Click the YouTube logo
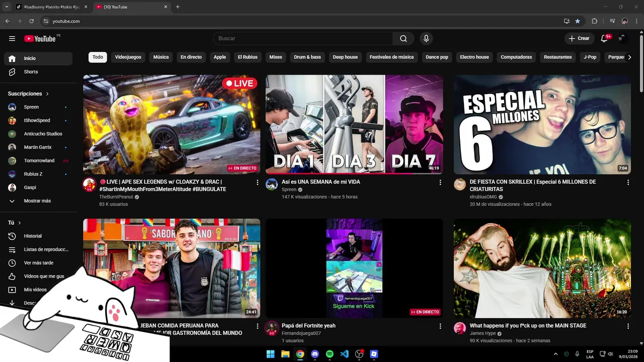The height and width of the screenshot is (362, 644). click(40, 38)
